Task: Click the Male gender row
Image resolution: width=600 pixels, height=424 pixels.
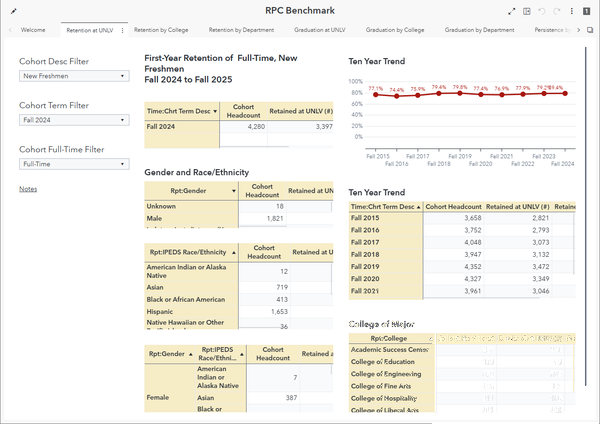Action: 239,219
